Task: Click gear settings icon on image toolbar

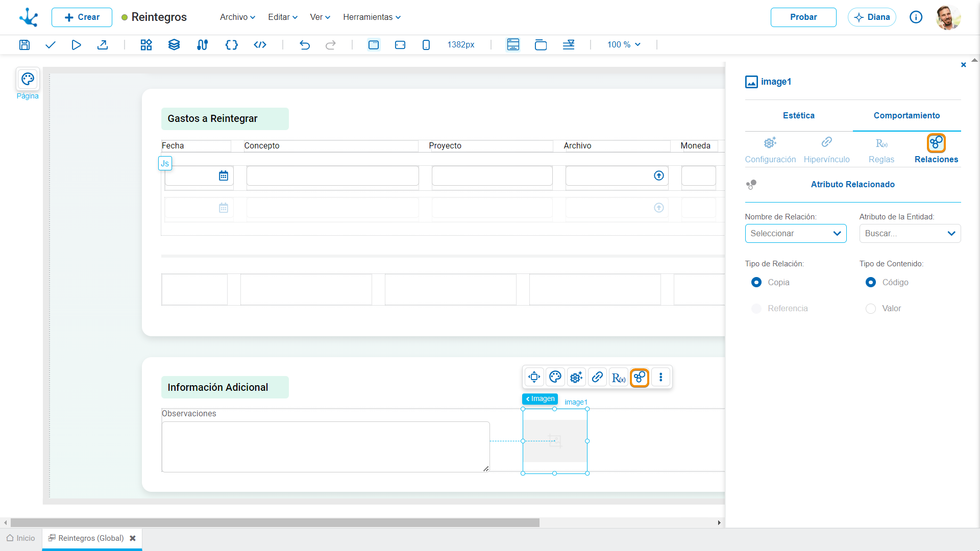Action: [x=576, y=377]
